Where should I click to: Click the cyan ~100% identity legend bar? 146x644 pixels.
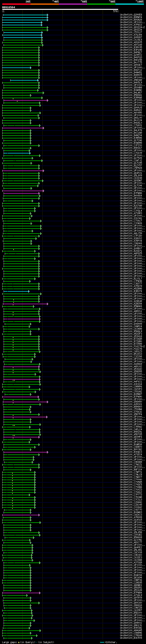(130, 4)
